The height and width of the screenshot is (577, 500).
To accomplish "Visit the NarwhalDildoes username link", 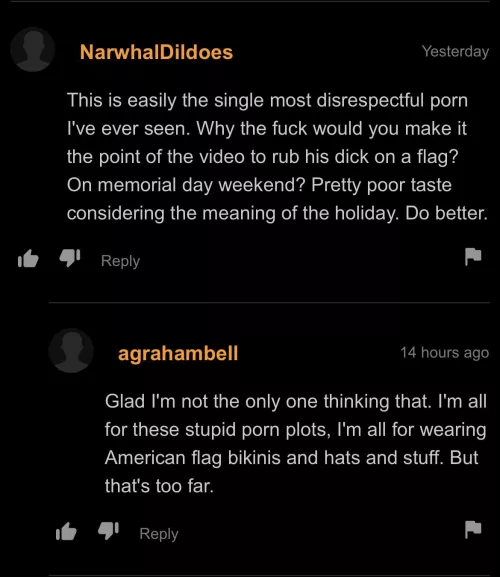I will click(x=156, y=52).
